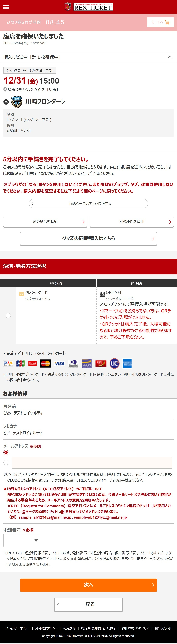Click the UC card logo

click(114, 364)
